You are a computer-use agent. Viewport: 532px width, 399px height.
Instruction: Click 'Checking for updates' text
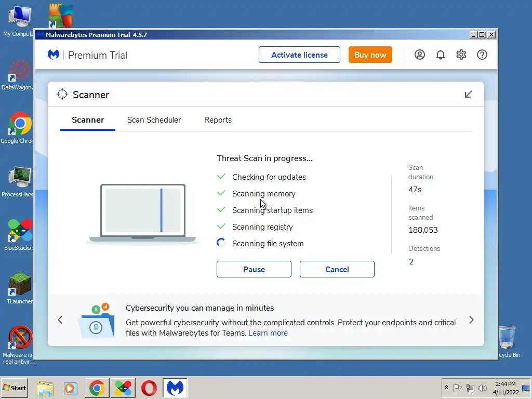[x=269, y=177]
